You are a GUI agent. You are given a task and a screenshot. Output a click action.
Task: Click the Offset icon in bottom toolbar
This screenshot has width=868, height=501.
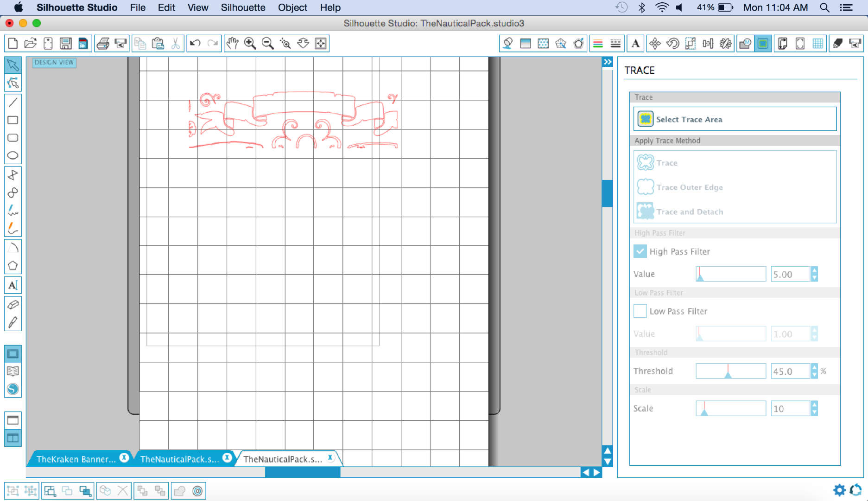point(198,491)
